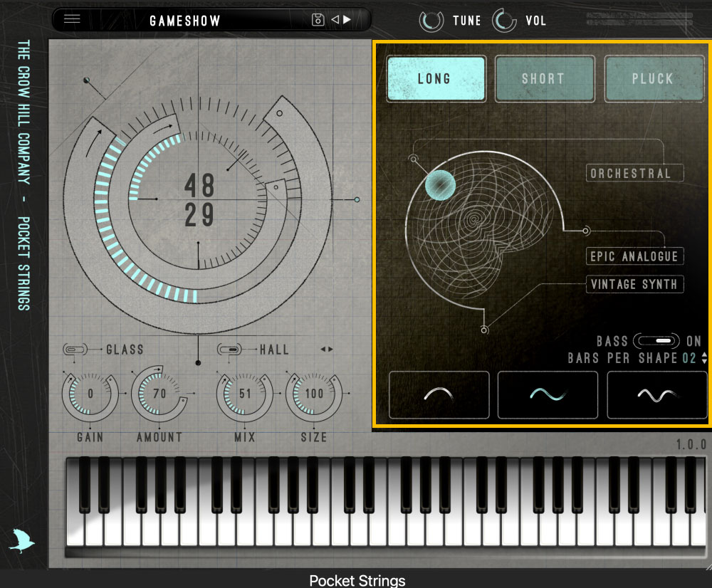
Task: Pick the double-wave shape button
Action: tap(657, 394)
